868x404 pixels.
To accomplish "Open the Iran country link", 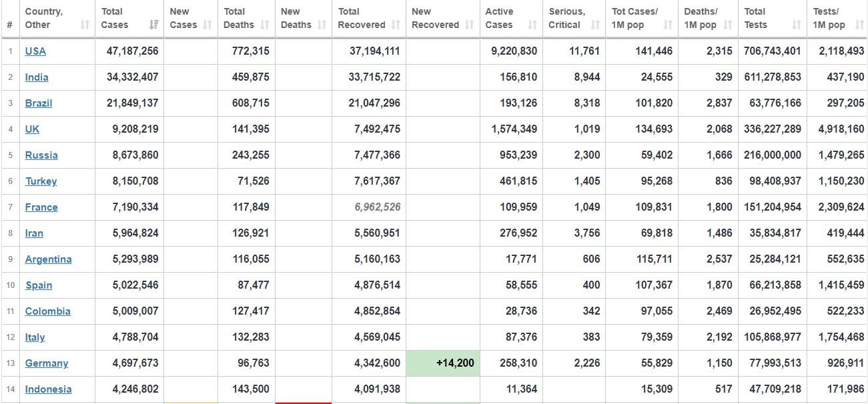I will (34, 233).
